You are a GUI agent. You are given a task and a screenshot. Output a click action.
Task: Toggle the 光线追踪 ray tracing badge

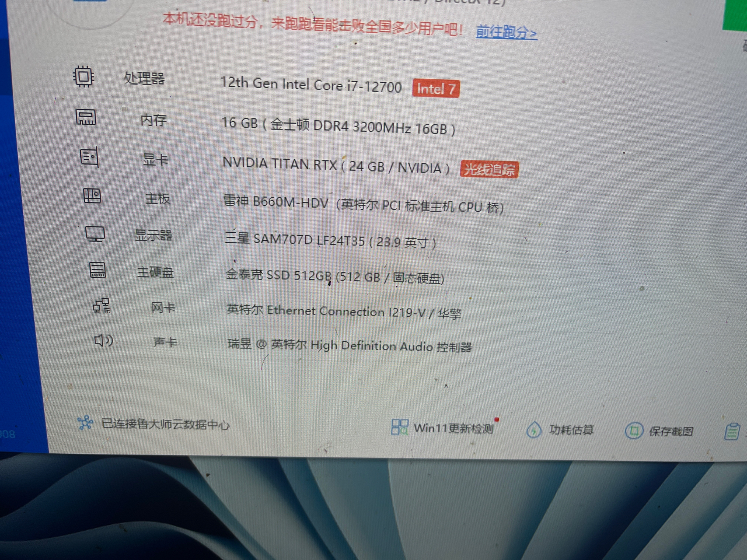coord(489,169)
